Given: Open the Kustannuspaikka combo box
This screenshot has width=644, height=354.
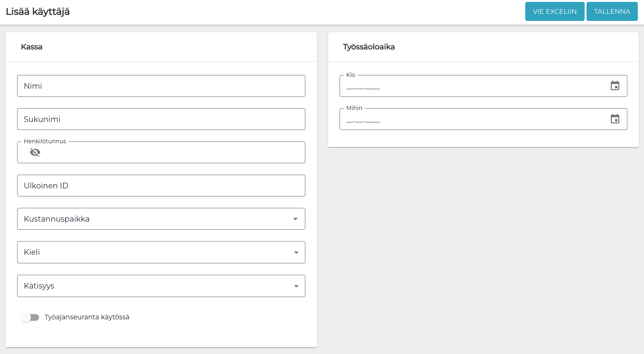Looking at the screenshot, I should click(152, 219).
